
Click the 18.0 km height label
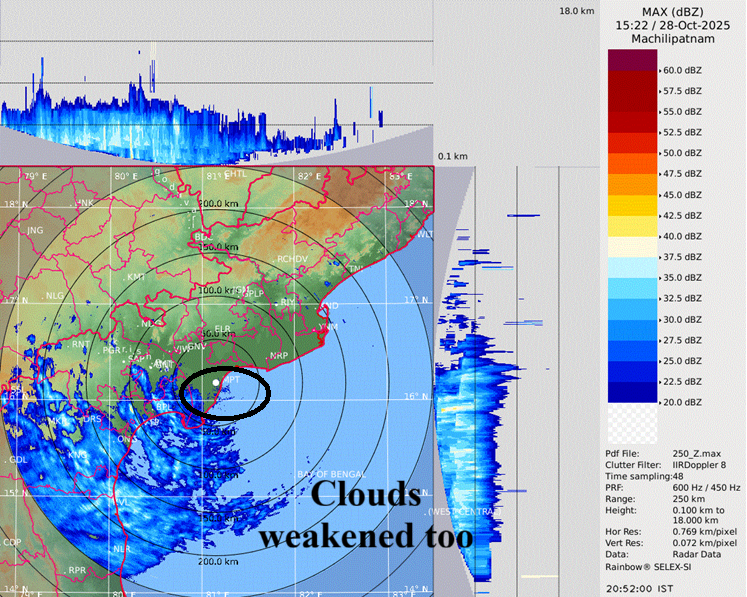point(577,10)
